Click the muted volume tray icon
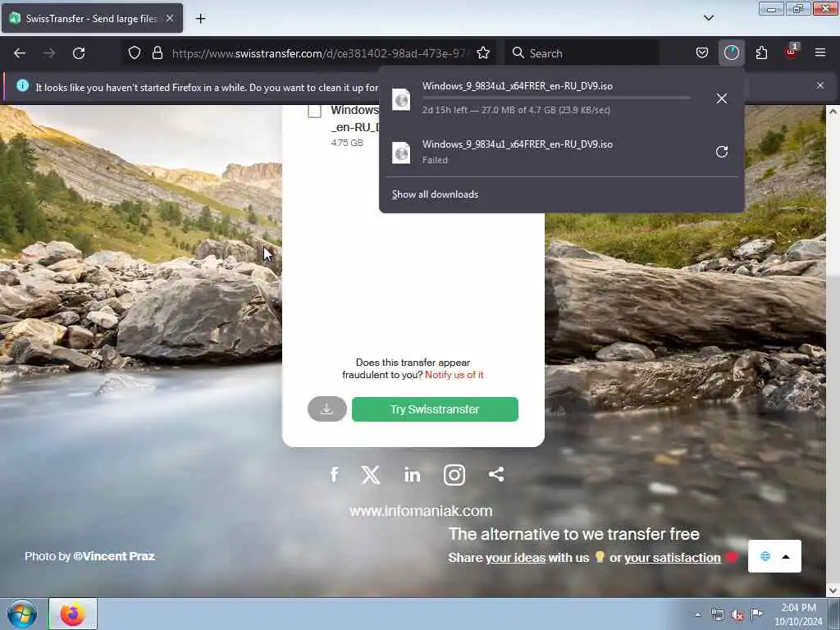The width and height of the screenshot is (840, 630). point(737,615)
